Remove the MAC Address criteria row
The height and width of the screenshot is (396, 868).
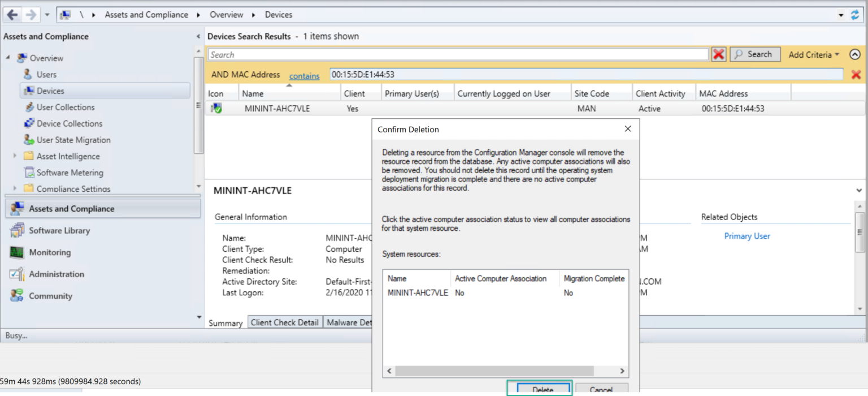point(856,74)
